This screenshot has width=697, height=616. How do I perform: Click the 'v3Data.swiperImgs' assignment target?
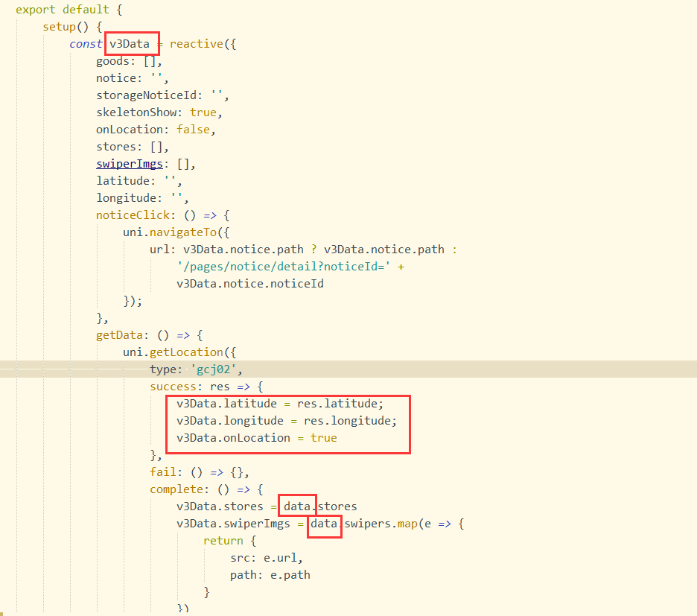pos(233,524)
